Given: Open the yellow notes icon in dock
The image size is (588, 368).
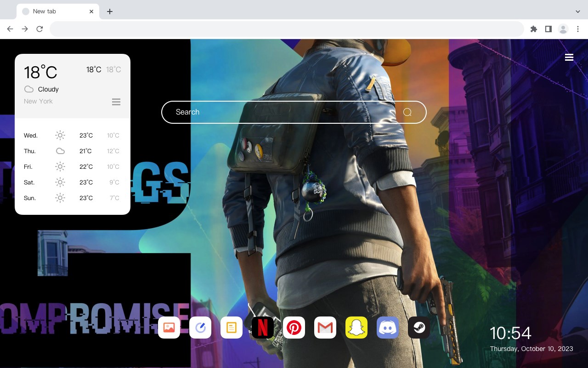Looking at the screenshot, I should click(x=232, y=328).
